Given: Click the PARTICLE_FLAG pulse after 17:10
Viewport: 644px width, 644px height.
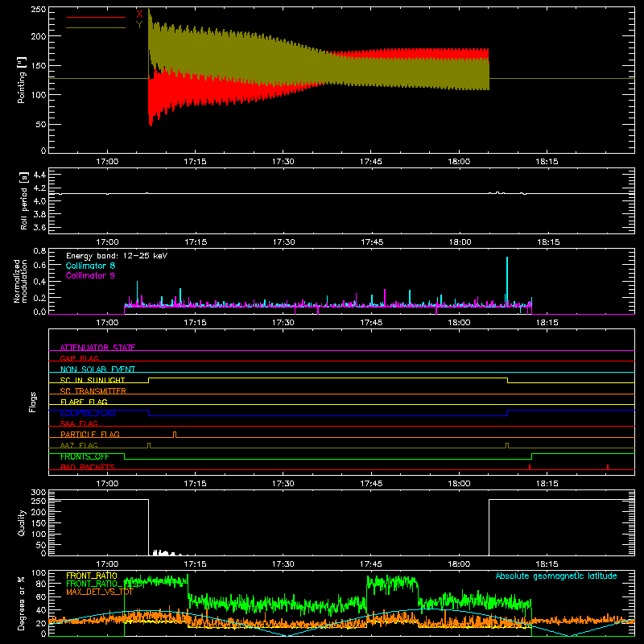Looking at the screenshot, I should 175,434.
